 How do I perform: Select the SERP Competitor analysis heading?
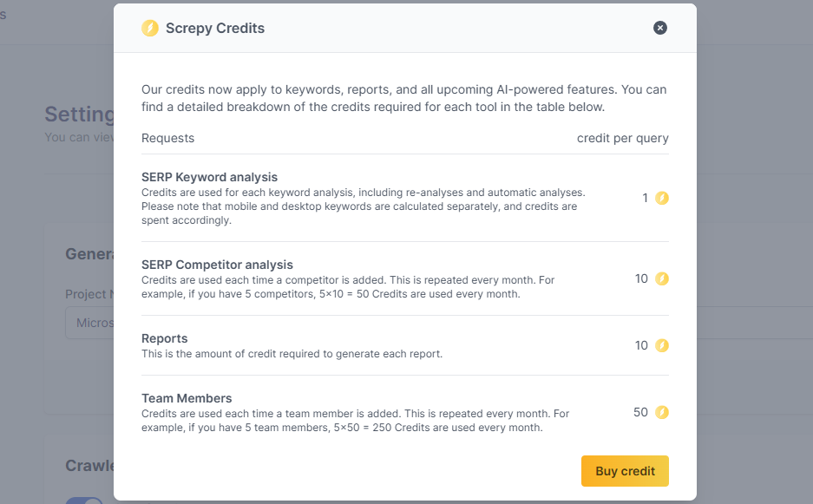(x=217, y=265)
